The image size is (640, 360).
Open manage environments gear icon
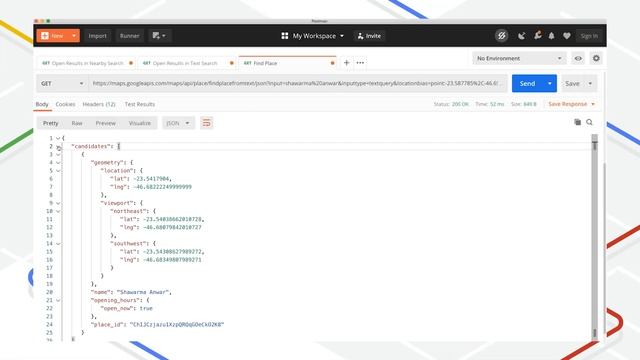pyautogui.click(x=596, y=58)
